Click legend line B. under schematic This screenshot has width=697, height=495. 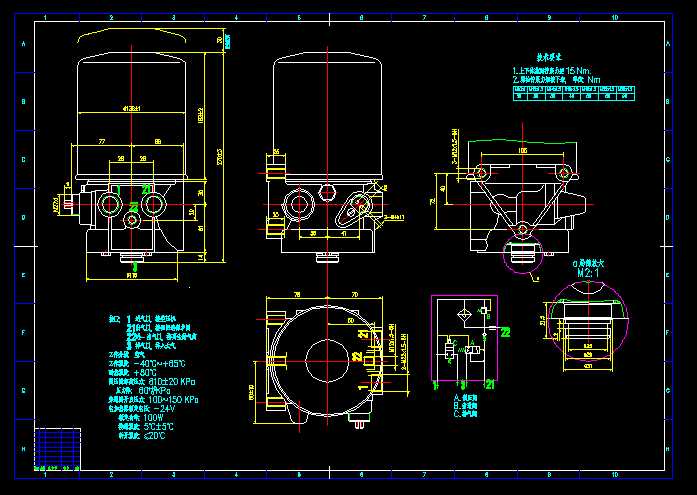pos(465,406)
